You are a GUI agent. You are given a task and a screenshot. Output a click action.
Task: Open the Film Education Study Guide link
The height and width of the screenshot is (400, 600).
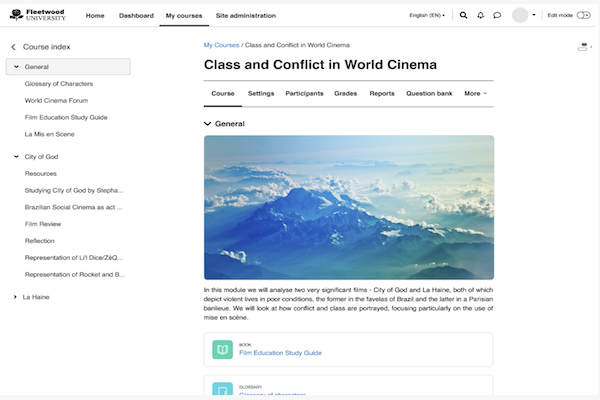coord(280,353)
